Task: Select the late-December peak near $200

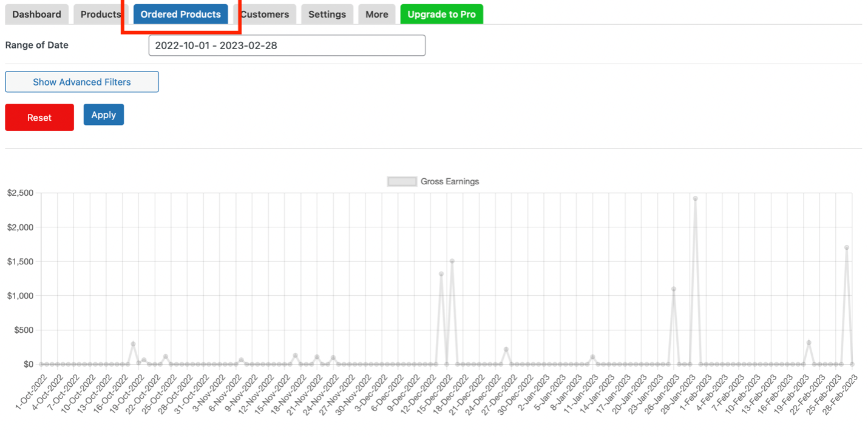Action: point(506,349)
